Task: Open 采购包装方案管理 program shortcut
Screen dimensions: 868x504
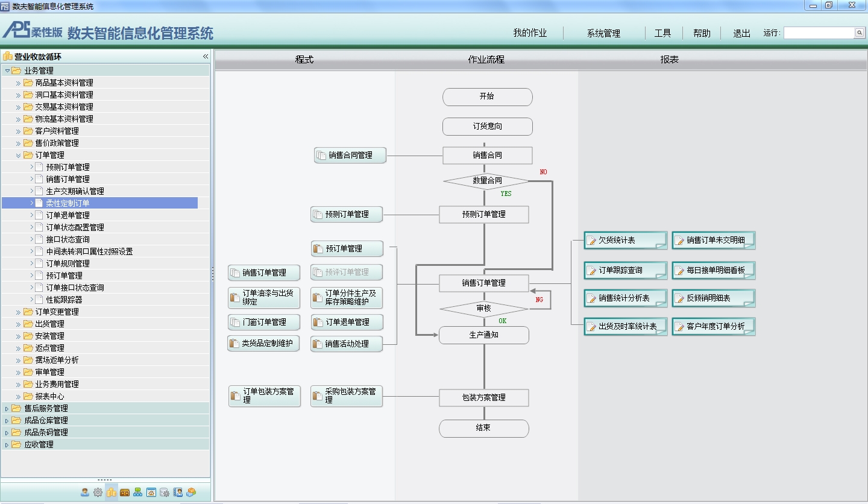Action: tap(347, 396)
